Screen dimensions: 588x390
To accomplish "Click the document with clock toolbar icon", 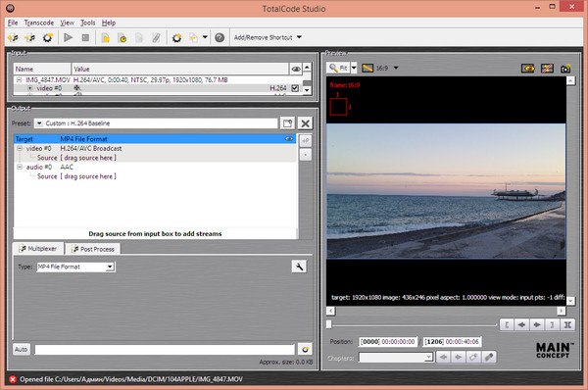I will click(x=122, y=37).
